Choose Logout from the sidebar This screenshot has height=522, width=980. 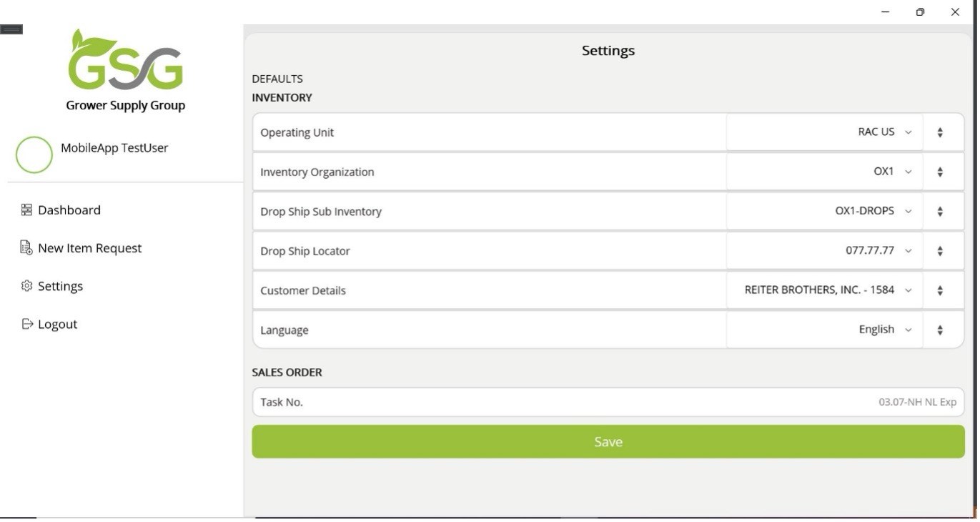[x=57, y=324]
